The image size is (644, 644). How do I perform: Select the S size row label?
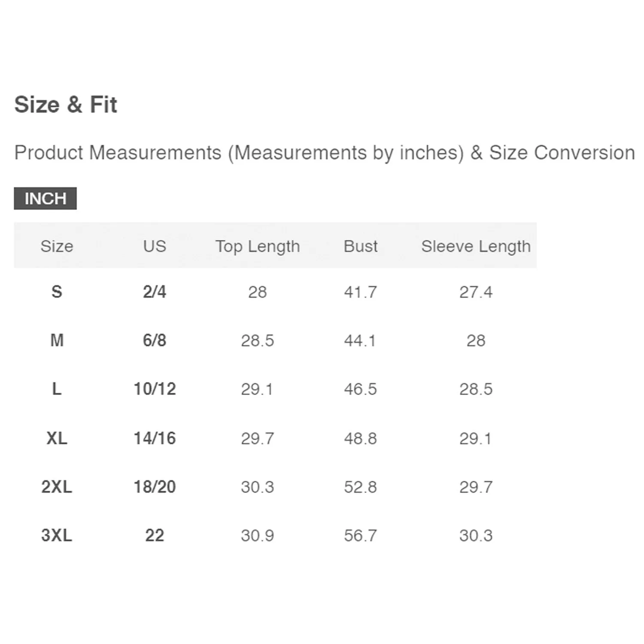57,292
